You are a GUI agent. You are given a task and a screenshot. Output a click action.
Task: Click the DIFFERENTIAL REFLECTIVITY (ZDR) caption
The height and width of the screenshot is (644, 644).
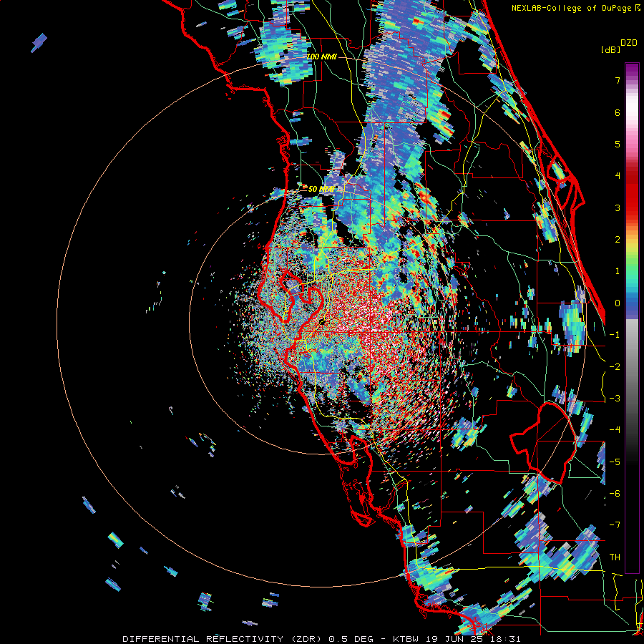222,639
